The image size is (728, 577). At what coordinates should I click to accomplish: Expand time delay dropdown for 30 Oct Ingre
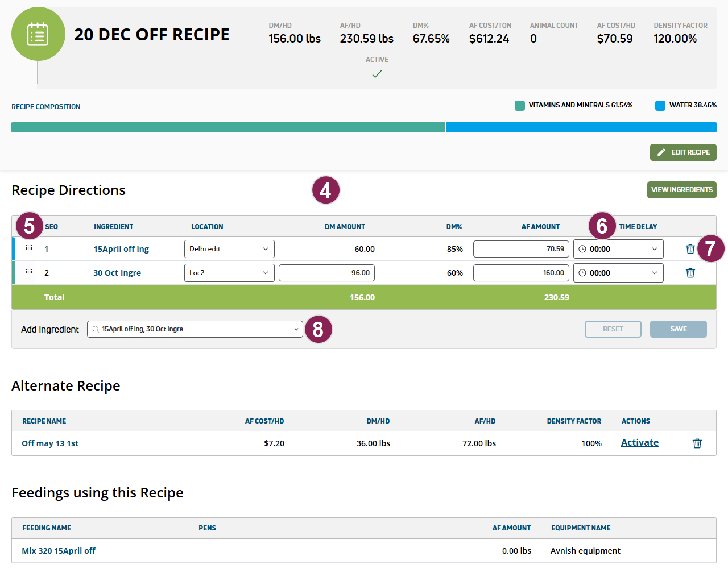[x=654, y=273]
